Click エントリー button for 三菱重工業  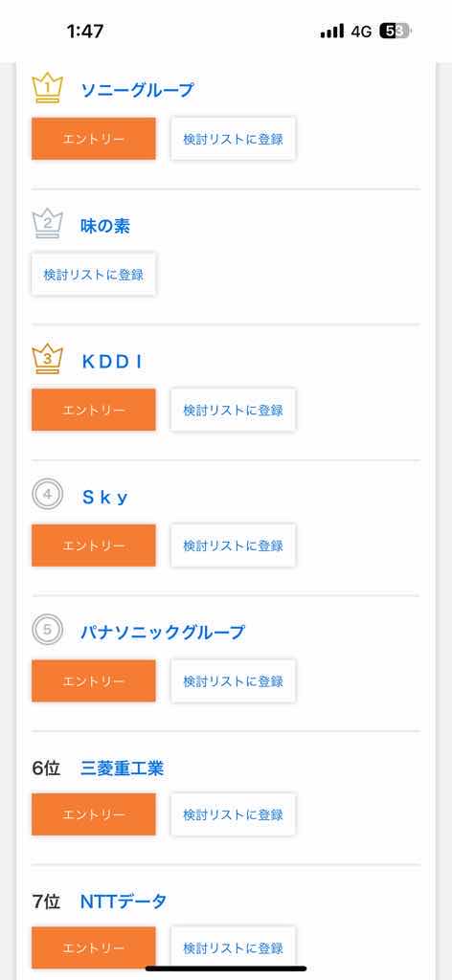(x=94, y=814)
